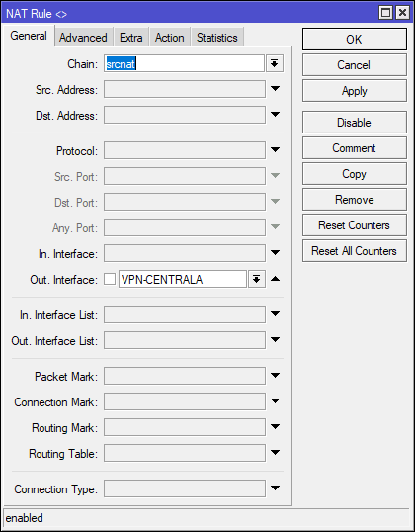
Task: Click the Disable button
Action: tap(355, 123)
